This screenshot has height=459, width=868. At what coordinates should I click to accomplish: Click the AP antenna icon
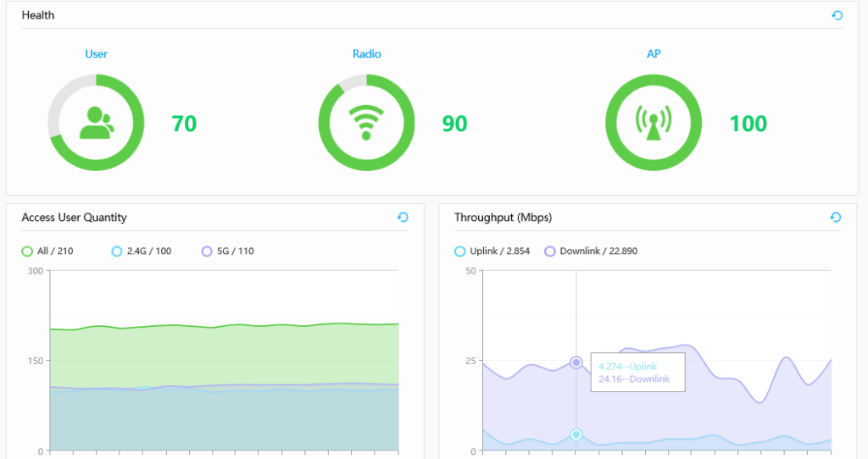point(653,123)
